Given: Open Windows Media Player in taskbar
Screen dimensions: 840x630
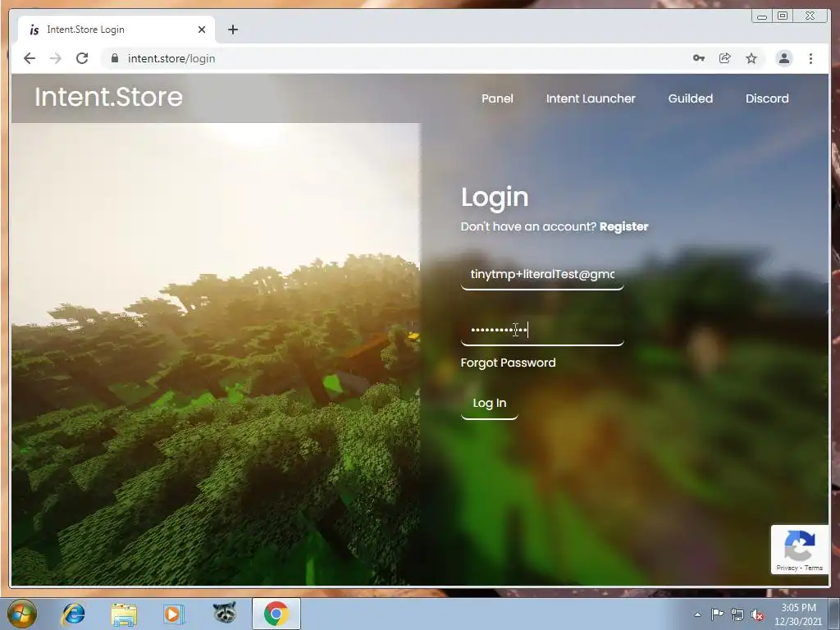Looking at the screenshot, I should coord(174,614).
